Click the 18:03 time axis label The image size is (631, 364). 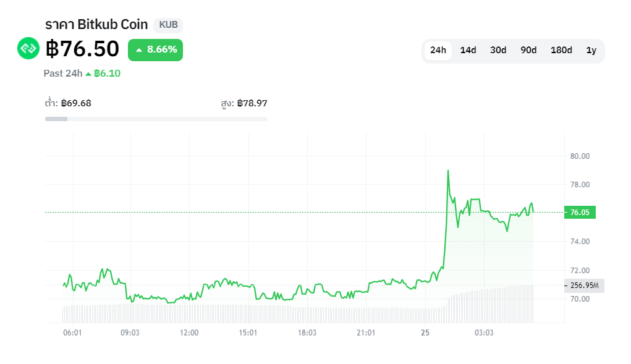click(307, 332)
